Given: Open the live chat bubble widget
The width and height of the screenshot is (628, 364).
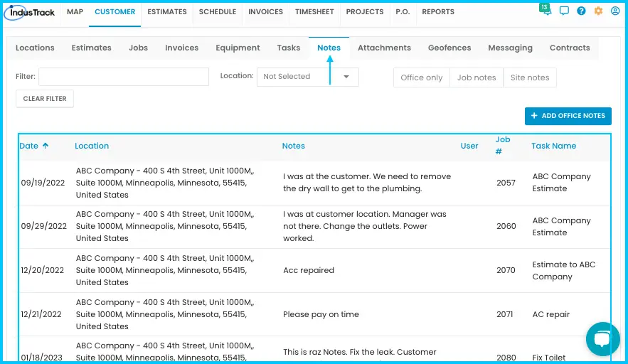Looking at the screenshot, I should click(602, 339).
